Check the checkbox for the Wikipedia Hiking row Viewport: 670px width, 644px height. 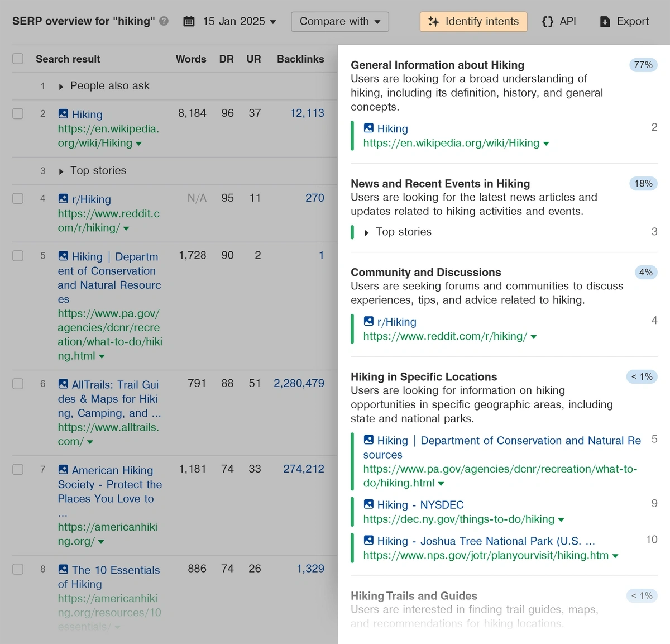click(x=17, y=113)
